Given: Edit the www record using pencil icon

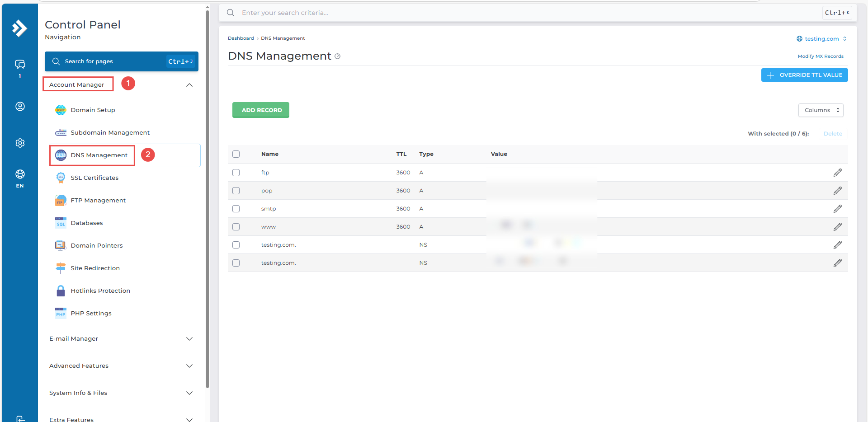Looking at the screenshot, I should (837, 227).
